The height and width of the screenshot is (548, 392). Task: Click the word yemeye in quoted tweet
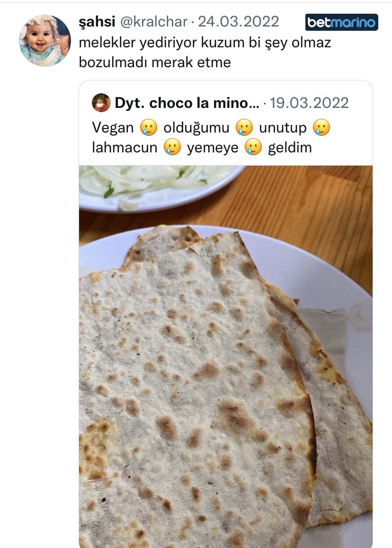[x=213, y=149]
